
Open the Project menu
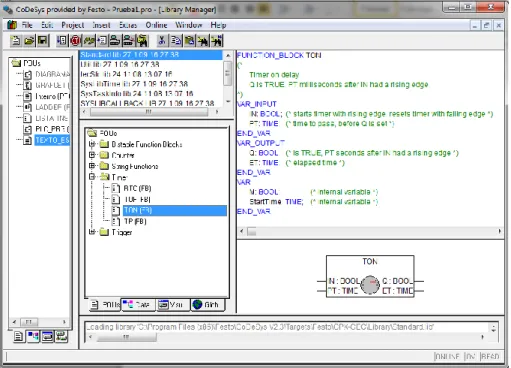[x=73, y=25]
